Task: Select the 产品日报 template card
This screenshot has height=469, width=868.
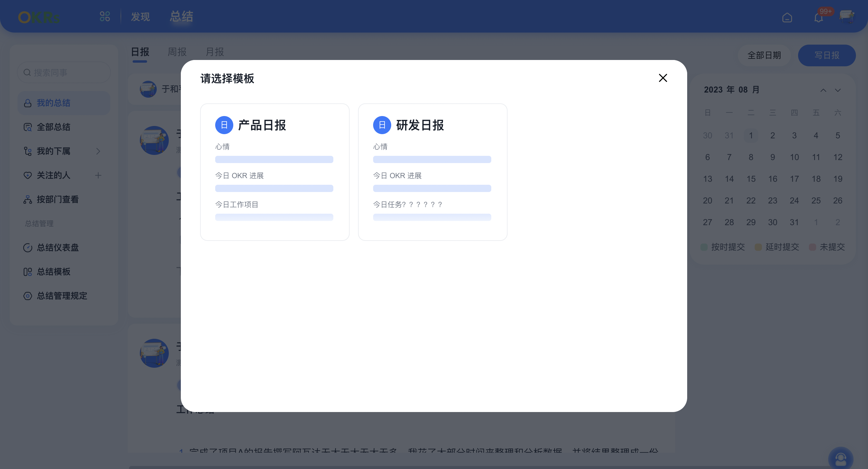Action: (275, 172)
